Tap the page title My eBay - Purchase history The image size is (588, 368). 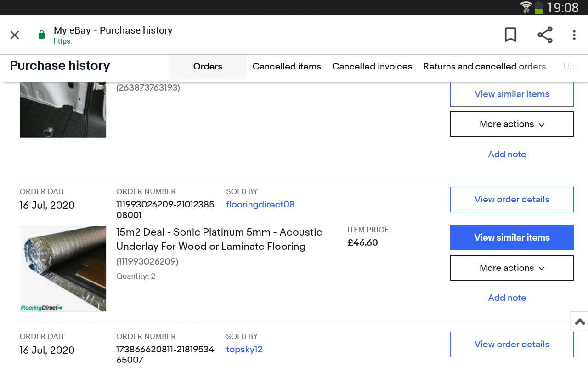pyautogui.click(x=113, y=30)
